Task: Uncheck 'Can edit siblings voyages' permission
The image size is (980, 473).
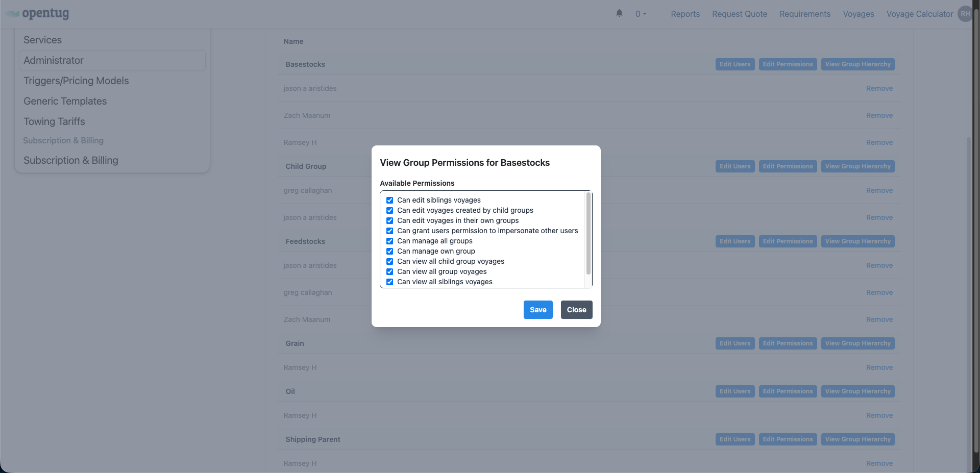Action: click(390, 200)
